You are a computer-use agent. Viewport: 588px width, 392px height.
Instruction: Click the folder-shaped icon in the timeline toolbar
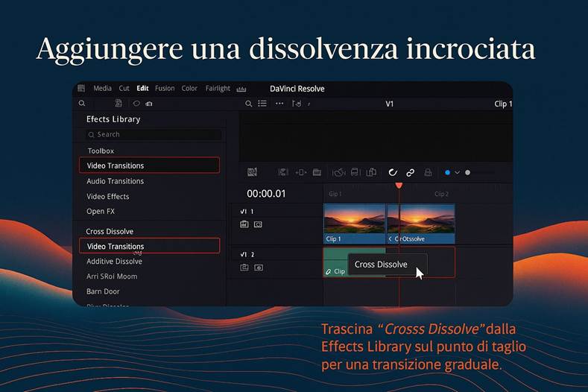(317, 172)
